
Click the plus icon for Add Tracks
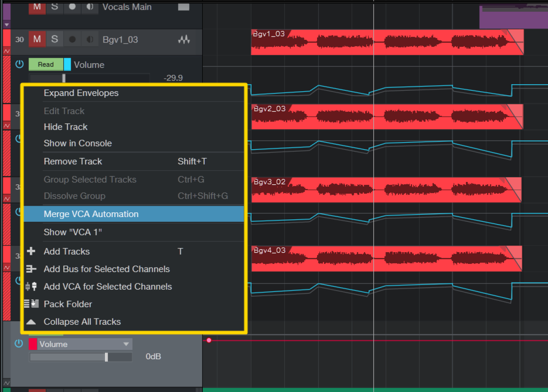coord(31,251)
